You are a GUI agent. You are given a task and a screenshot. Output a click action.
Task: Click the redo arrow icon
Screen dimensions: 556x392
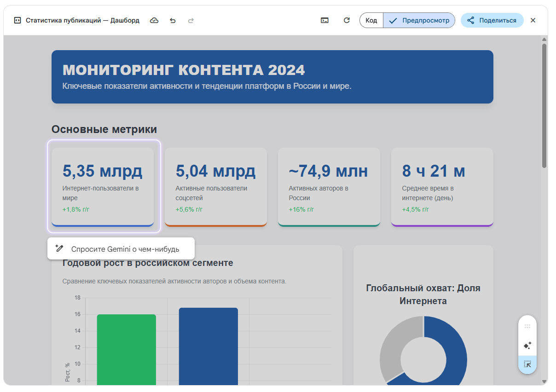click(x=191, y=21)
